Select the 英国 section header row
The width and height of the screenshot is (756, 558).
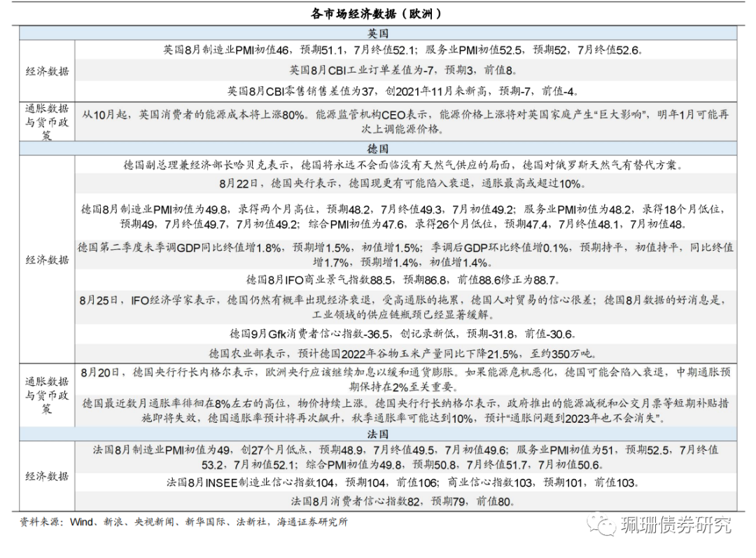[378, 34]
